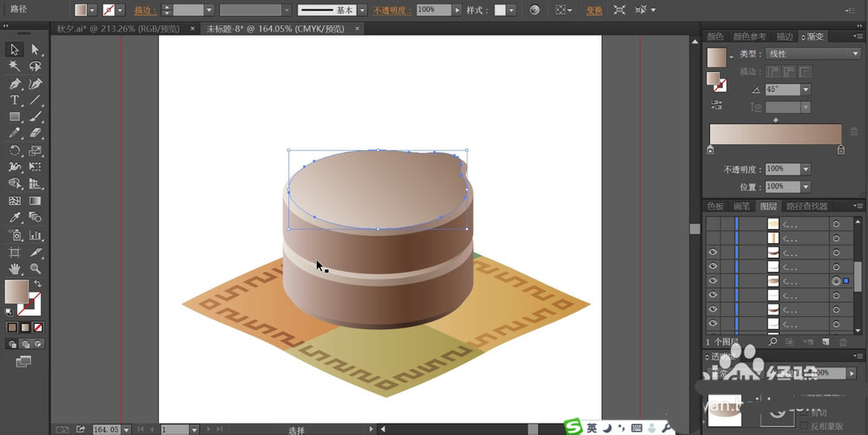Select the Hand tool

(x=15, y=268)
